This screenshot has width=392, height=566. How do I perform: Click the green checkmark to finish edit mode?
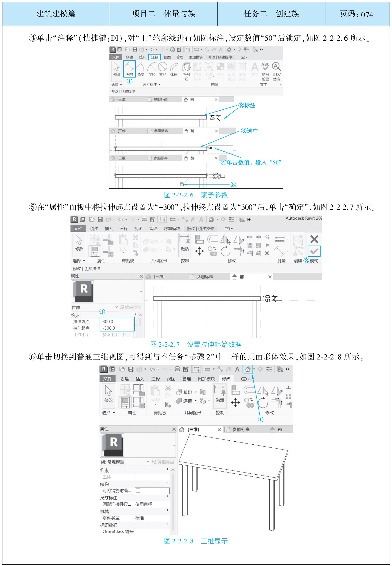pyautogui.click(x=314, y=251)
